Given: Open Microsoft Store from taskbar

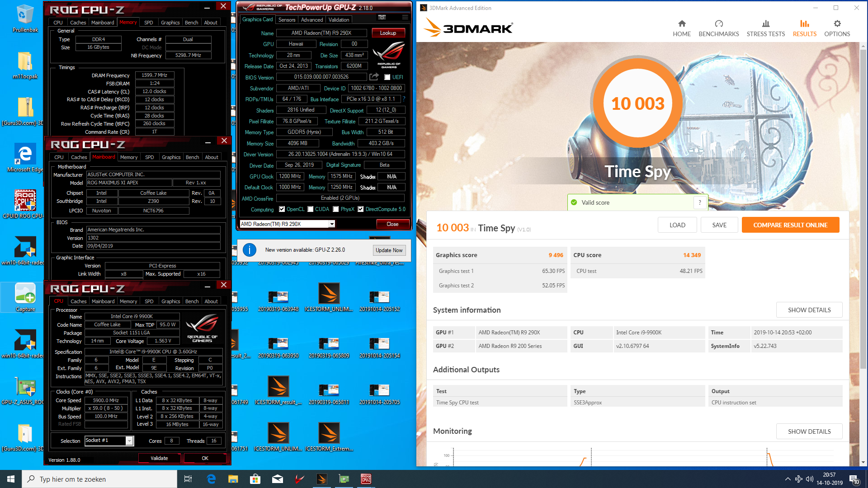Looking at the screenshot, I should point(255,479).
